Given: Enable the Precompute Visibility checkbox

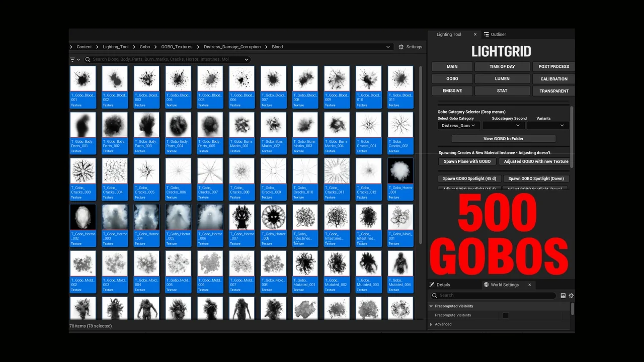Looking at the screenshot, I should pyautogui.click(x=506, y=315).
